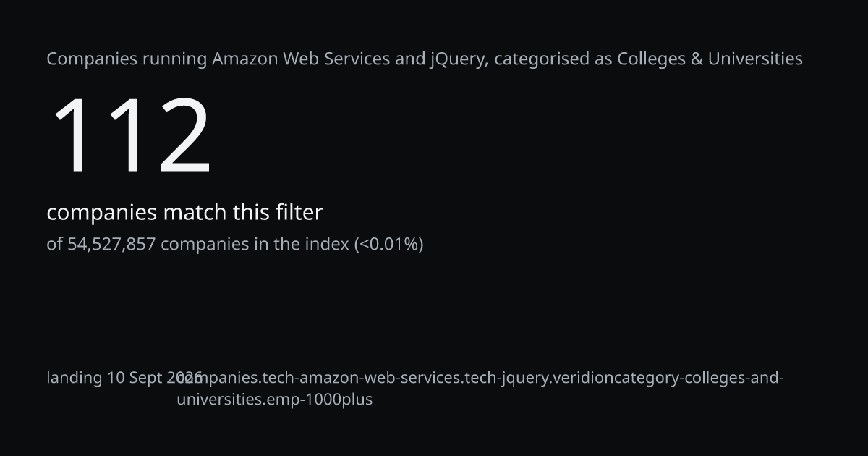Click the word 'index' in the total line
Image resolution: width=868 pixels, height=456 pixels.
[330, 245]
